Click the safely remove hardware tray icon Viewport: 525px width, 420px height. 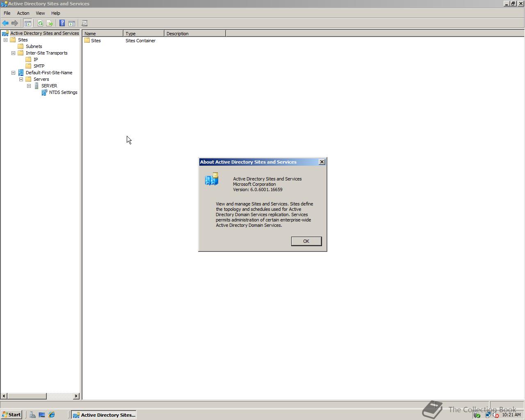point(477,415)
